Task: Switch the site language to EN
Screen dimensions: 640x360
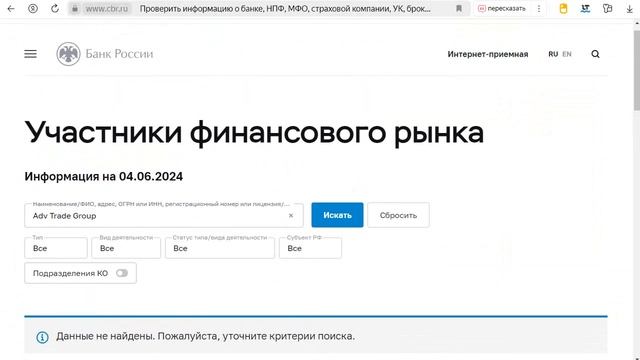Action: [567, 54]
